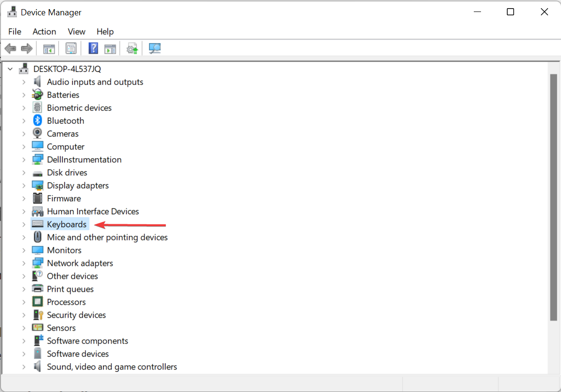The width and height of the screenshot is (561, 392).
Task: Collapse the DESKTOP-4L537JQ root node
Action: tap(10, 69)
